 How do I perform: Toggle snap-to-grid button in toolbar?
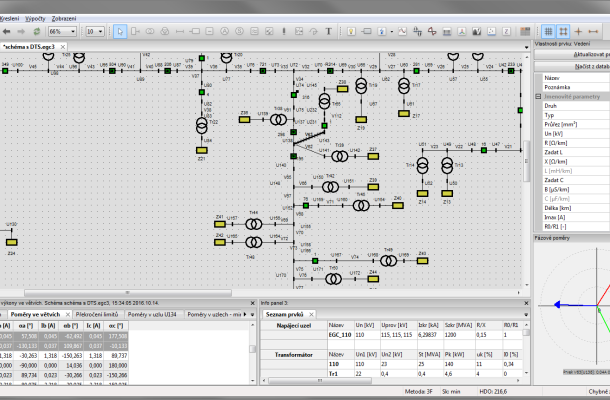click(562, 31)
